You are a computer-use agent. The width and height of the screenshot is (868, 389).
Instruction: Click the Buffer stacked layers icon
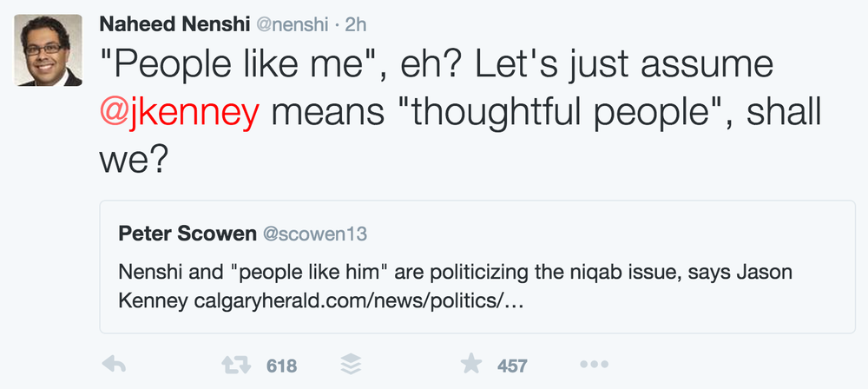(351, 365)
